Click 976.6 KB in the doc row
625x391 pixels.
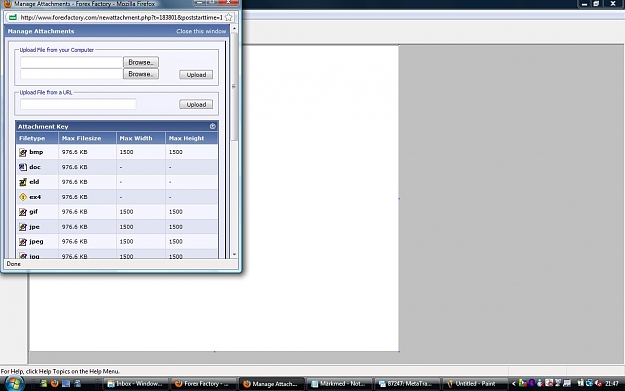(x=75, y=167)
